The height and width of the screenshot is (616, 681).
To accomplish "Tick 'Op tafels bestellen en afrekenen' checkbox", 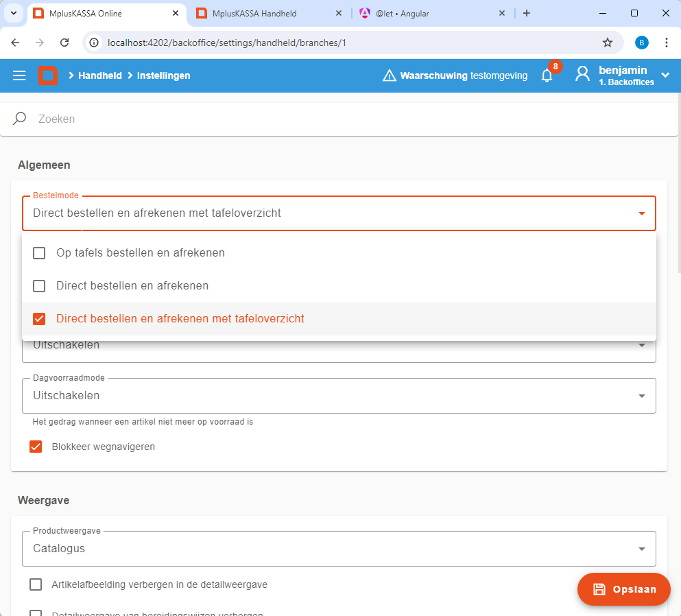I will click(39, 253).
